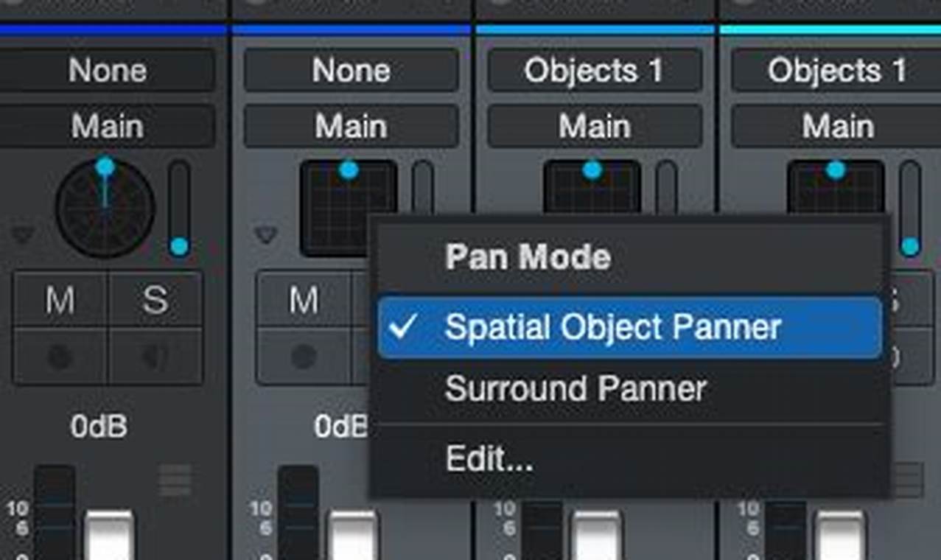Screen dimensions: 941x560
Task: Click Edit... in the Pan Mode menu
Action: [489, 459]
